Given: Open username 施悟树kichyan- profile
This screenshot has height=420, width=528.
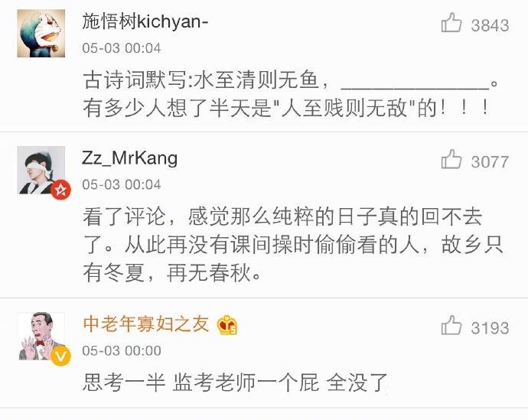Looking at the screenshot, I should tap(145, 21).
